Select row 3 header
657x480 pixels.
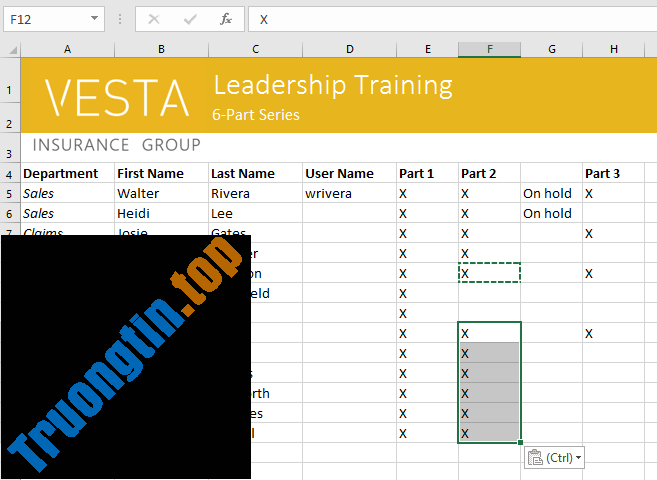point(9,148)
